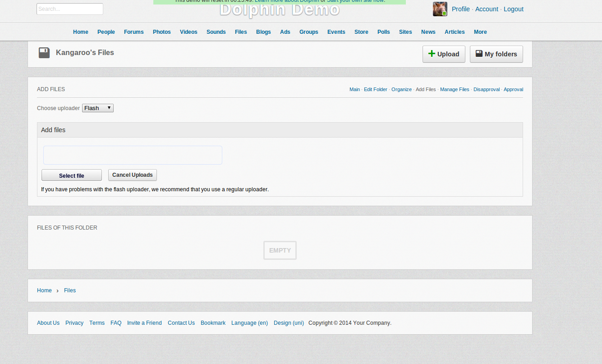Select Photos from the navigation bar
Viewport: 602px width, 364px height.
162,32
